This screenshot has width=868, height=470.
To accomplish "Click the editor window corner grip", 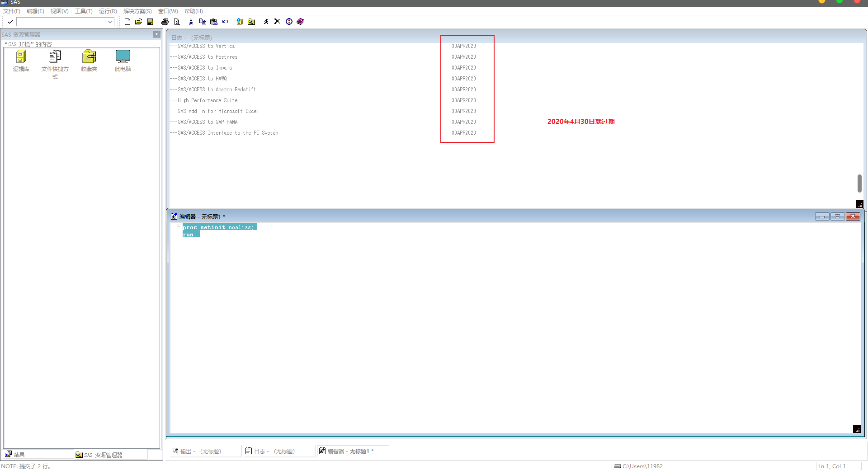I will [x=857, y=429].
